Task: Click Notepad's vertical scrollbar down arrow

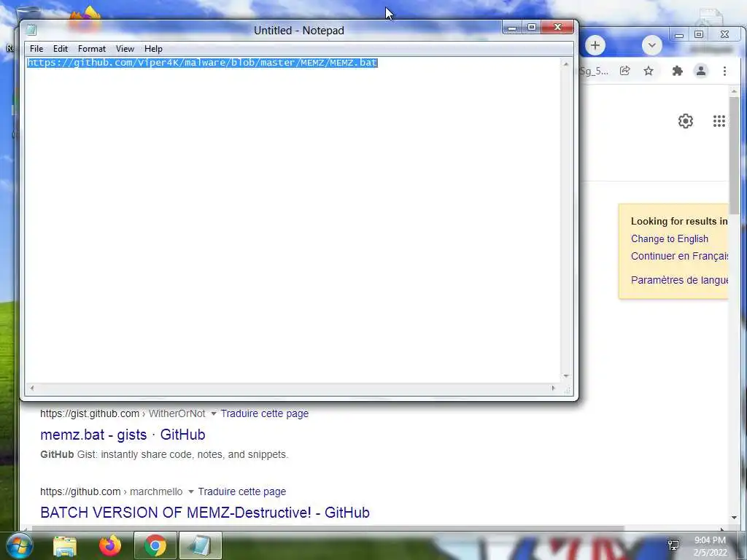Action: (x=566, y=376)
